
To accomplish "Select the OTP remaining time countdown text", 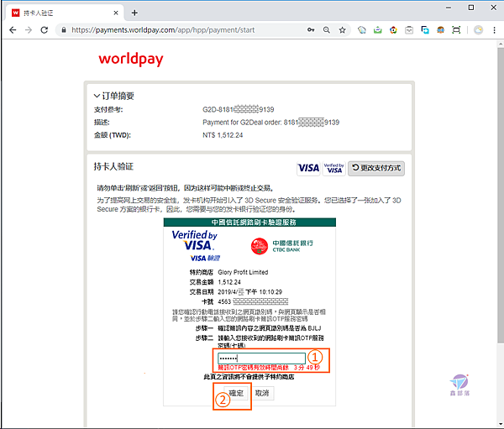I will point(269,368).
